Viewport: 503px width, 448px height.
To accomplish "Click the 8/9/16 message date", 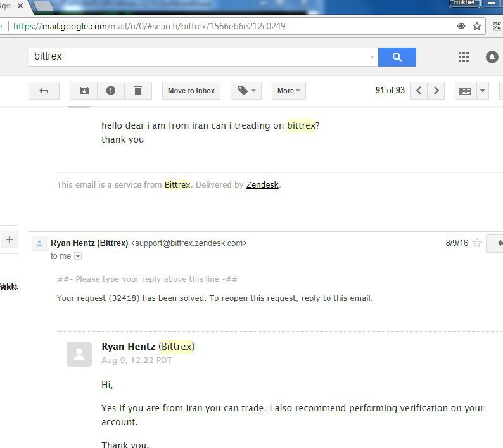I will click(x=457, y=243).
